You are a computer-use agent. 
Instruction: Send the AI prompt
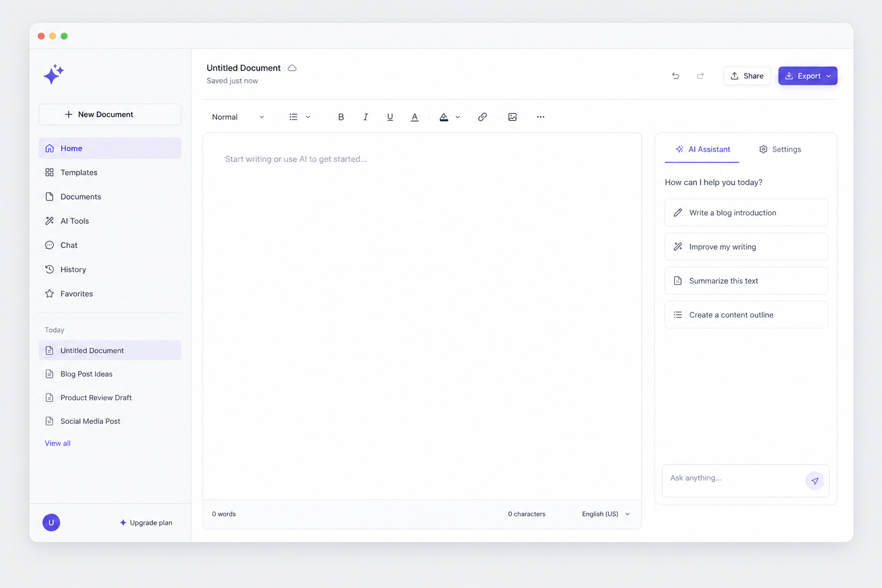815,481
